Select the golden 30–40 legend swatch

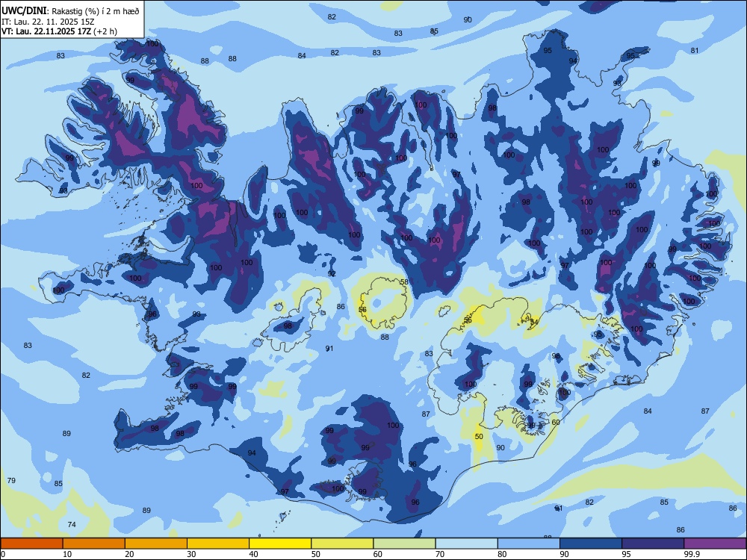[x=218, y=544]
